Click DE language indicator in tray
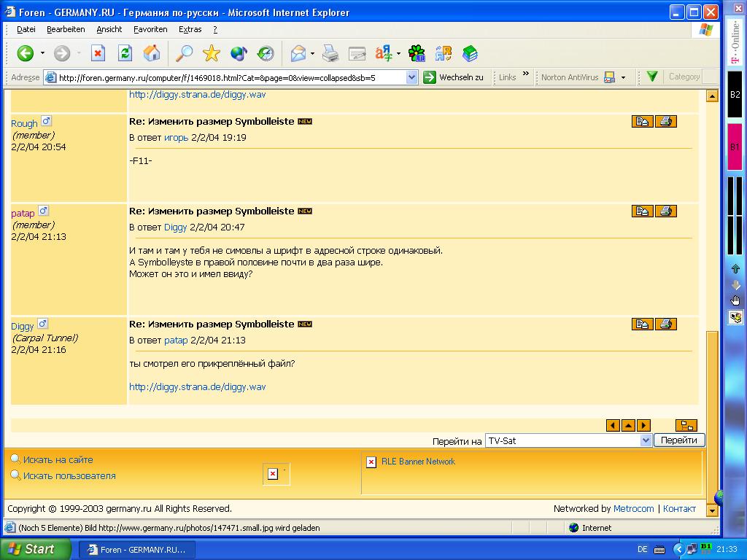Screen dimensions: 747x560 [642, 550]
